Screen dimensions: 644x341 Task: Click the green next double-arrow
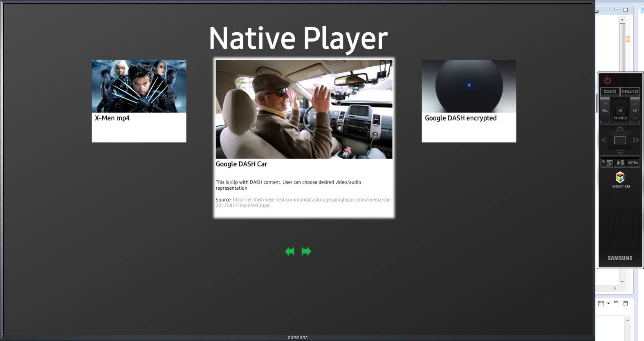[x=306, y=251]
